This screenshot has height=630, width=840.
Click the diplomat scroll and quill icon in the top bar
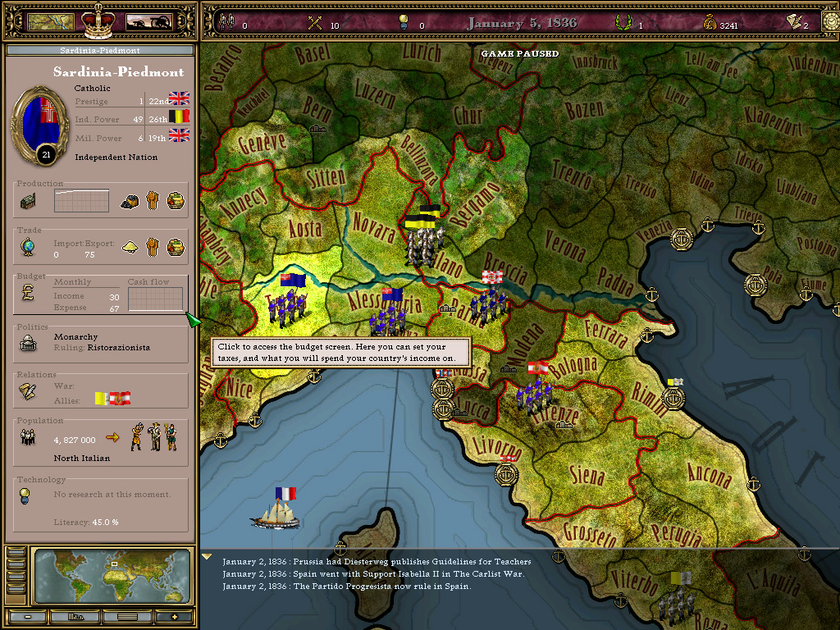coord(793,22)
